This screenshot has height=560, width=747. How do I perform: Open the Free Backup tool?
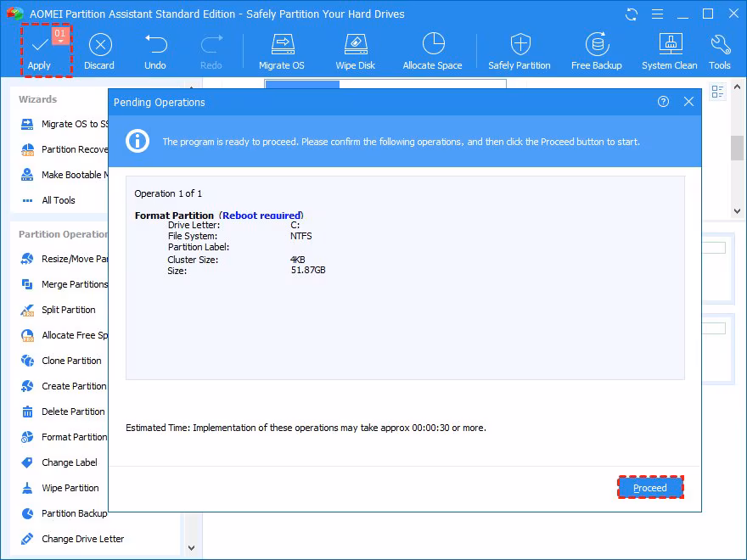coord(597,52)
